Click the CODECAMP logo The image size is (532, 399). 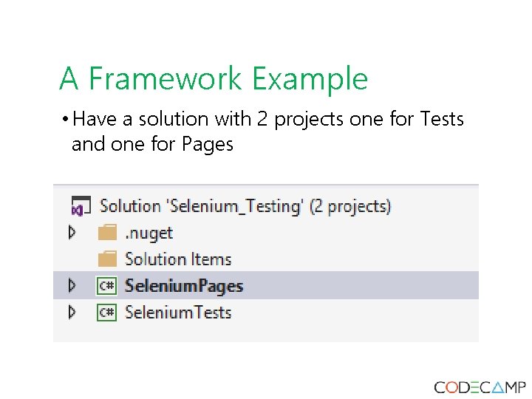click(x=480, y=386)
